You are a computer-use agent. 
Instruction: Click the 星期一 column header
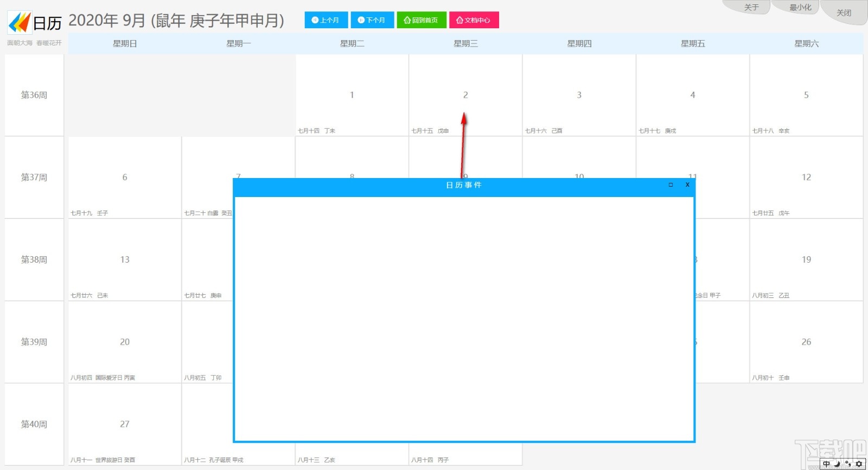tap(239, 43)
